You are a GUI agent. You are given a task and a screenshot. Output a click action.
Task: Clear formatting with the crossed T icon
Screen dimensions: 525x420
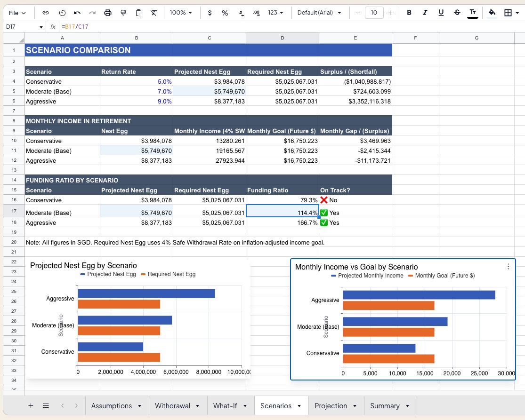pos(153,13)
